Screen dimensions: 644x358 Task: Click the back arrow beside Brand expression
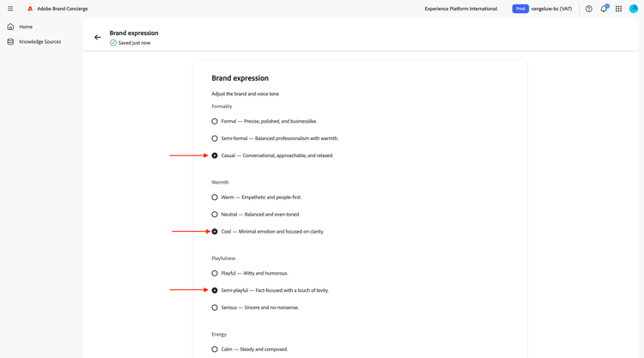pos(98,38)
